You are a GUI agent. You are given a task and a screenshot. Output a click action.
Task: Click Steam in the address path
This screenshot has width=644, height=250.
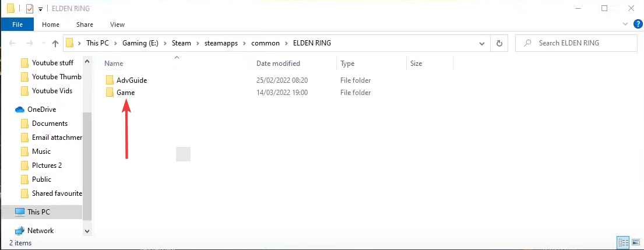[181, 43]
